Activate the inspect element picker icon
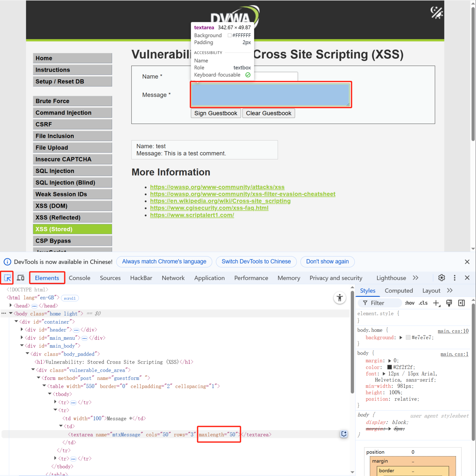The height and width of the screenshot is (476, 476). [x=7, y=278]
